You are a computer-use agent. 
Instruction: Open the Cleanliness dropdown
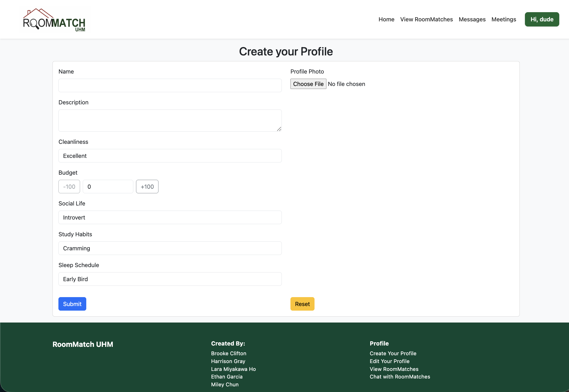(170, 156)
